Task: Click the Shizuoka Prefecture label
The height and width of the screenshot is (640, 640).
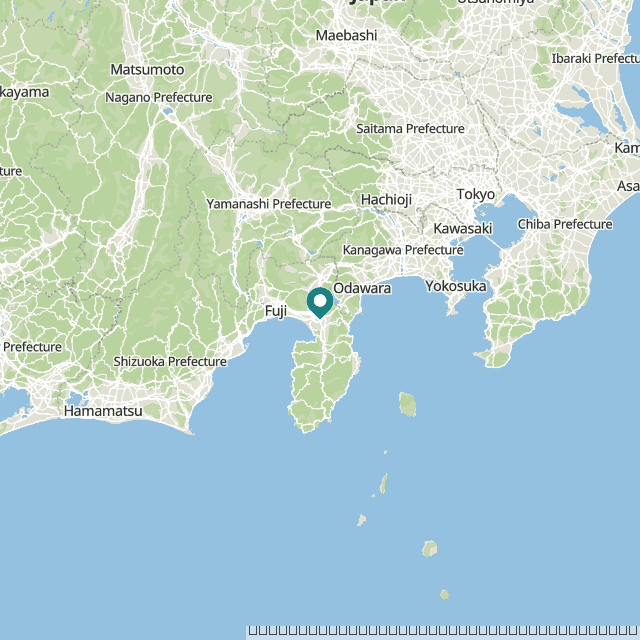Action: pyautogui.click(x=170, y=362)
